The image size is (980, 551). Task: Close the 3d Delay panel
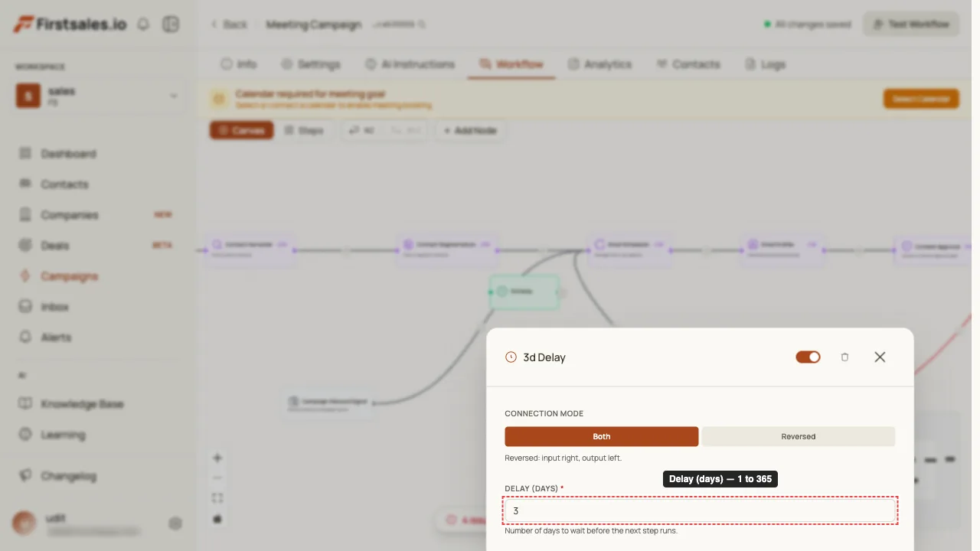880,357
